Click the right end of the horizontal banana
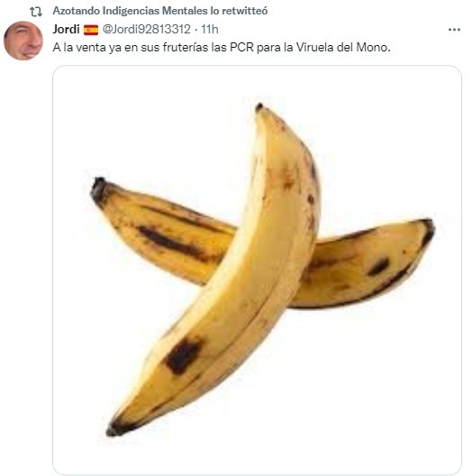472x476 pixels. [x=427, y=230]
